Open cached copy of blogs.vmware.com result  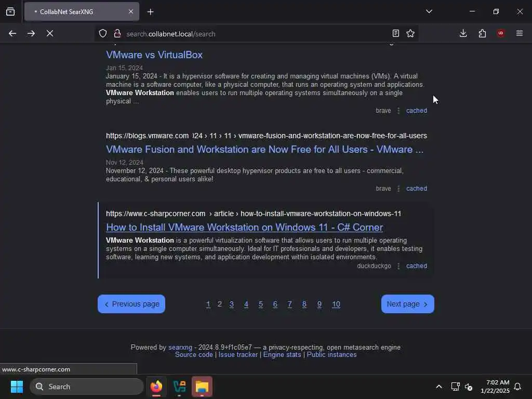[417, 188]
